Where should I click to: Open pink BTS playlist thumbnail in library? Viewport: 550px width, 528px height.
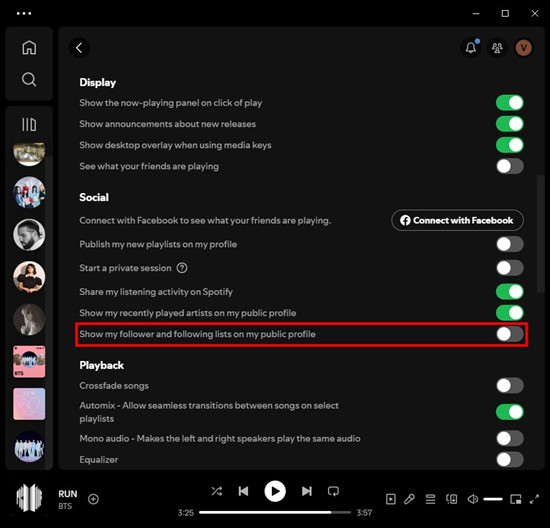pyautogui.click(x=29, y=362)
